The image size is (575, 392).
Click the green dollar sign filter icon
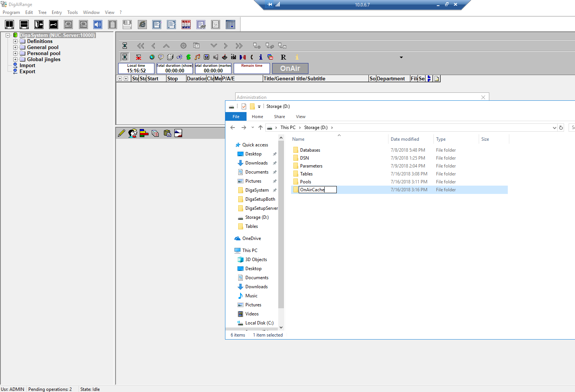[188, 57]
